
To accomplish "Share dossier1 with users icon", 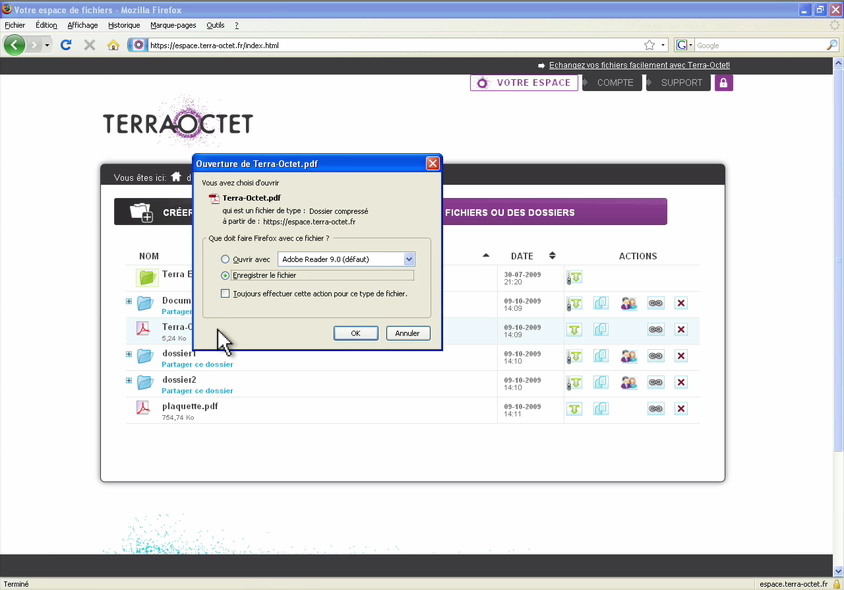I will [628, 356].
